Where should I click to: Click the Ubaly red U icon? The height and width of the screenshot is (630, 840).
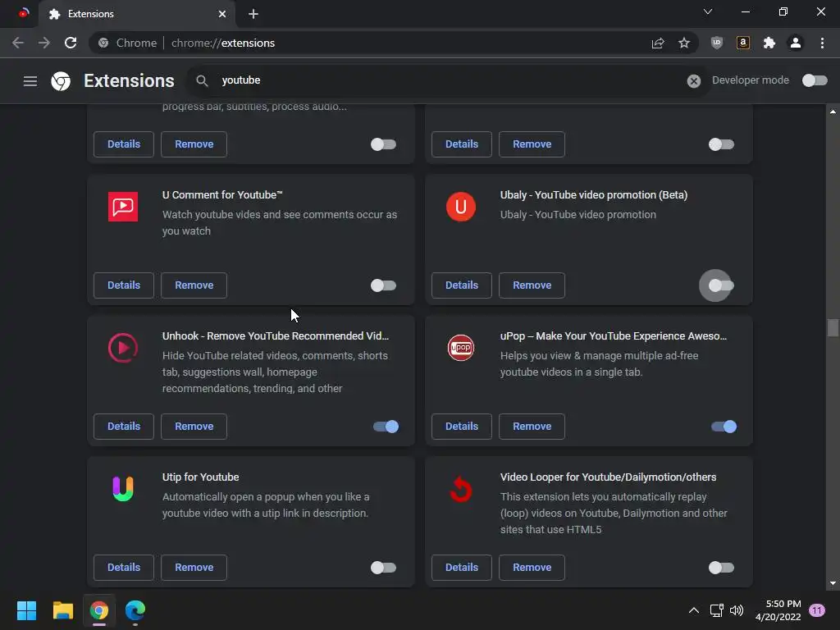[x=461, y=207]
